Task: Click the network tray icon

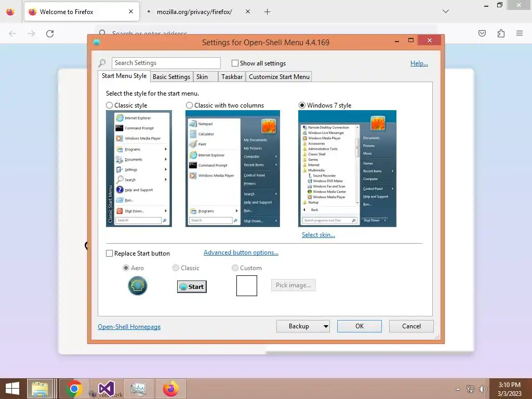Action: click(x=471, y=389)
